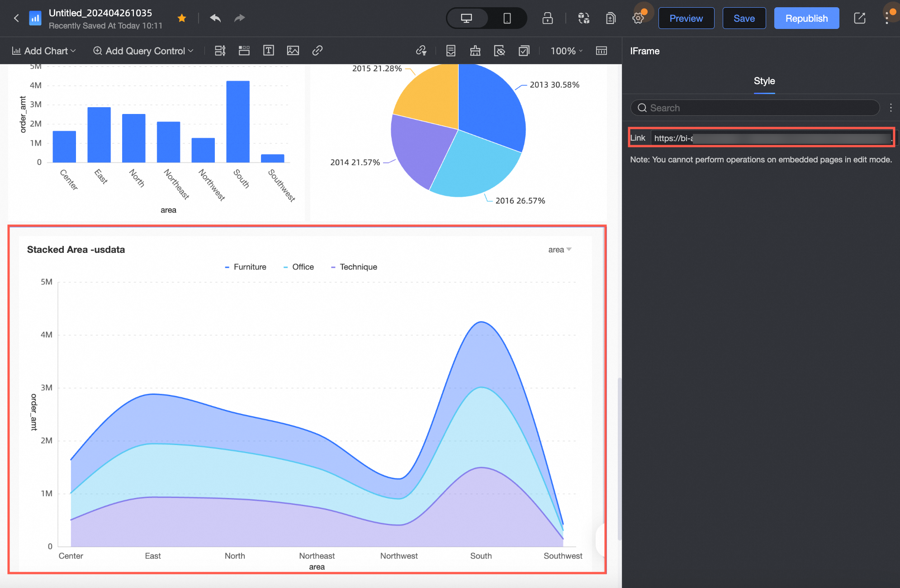Open the area dropdown in stacked chart
Screen dimensions: 900x588
560,250
